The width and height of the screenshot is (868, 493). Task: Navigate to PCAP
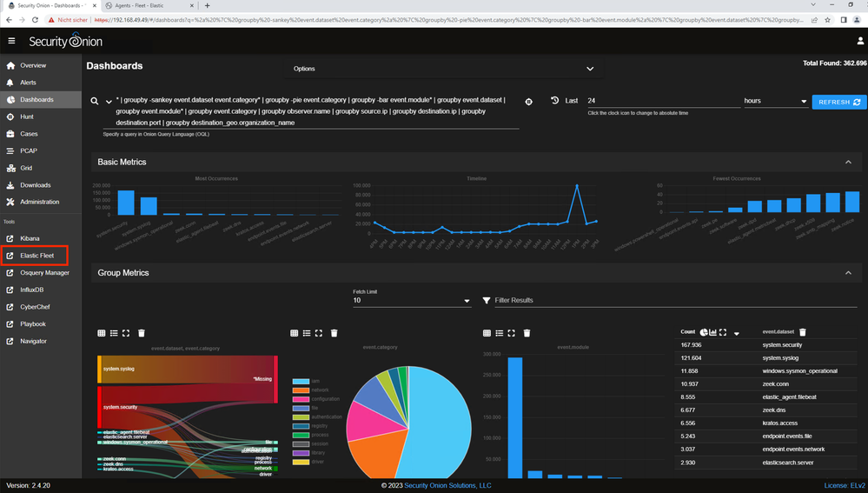tap(41, 150)
